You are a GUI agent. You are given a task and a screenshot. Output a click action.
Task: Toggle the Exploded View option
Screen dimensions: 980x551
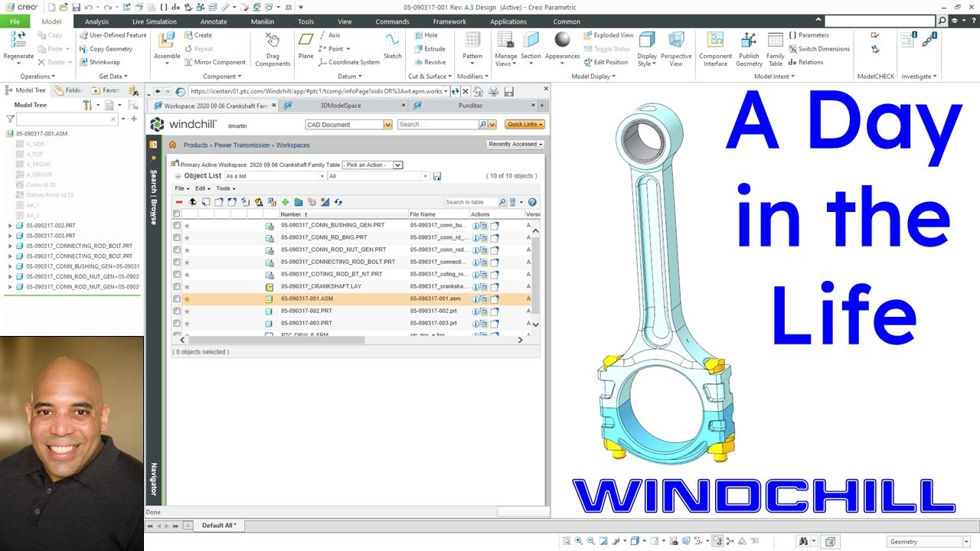click(608, 35)
